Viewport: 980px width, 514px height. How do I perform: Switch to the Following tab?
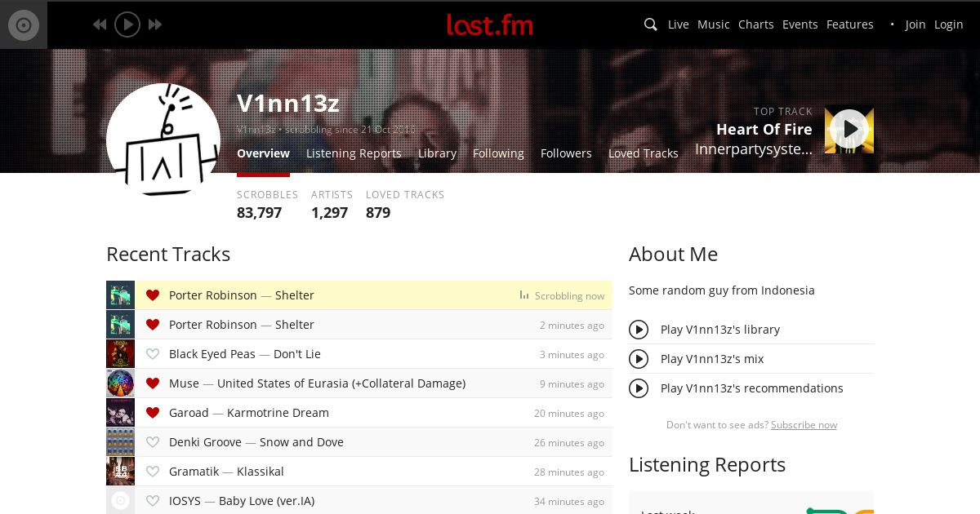pos(498,153)
